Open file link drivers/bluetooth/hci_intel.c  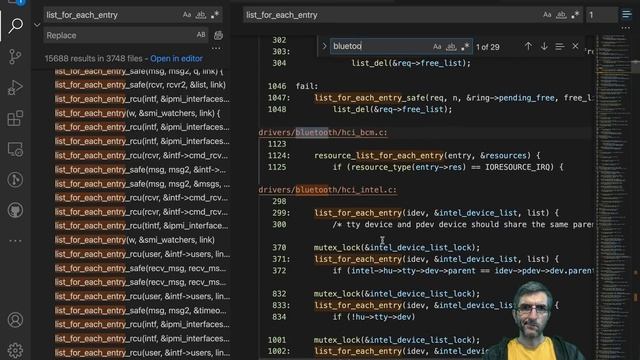point(327,190)
